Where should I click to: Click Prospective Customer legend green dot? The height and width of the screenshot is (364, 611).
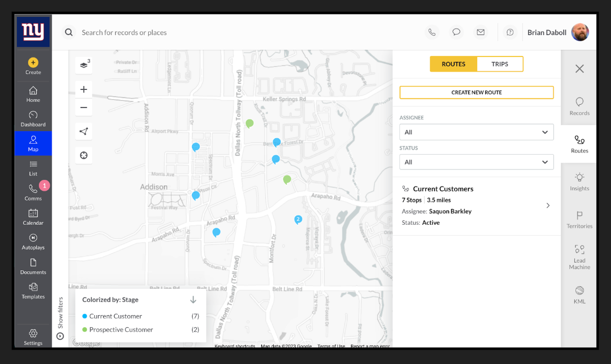[84, 329]
